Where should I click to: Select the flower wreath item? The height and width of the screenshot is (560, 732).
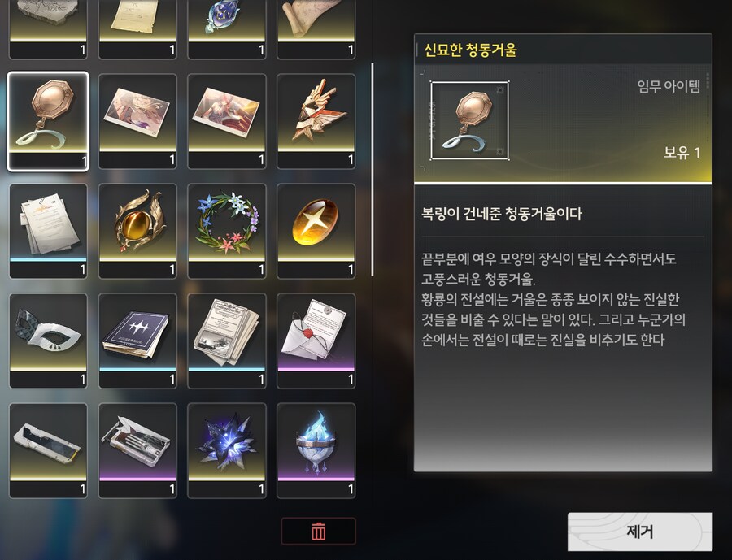227,231
